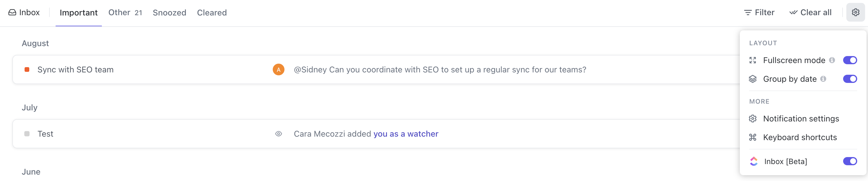
Task: Click the Filter lines icon
Action: (747, 13)
